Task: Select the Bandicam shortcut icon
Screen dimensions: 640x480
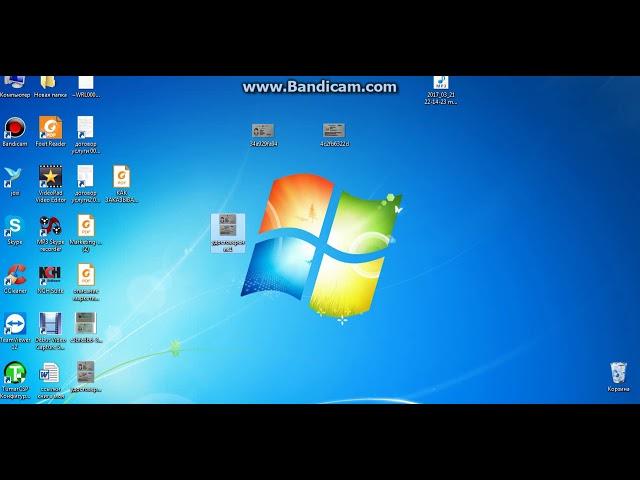Action: (15, 131)
